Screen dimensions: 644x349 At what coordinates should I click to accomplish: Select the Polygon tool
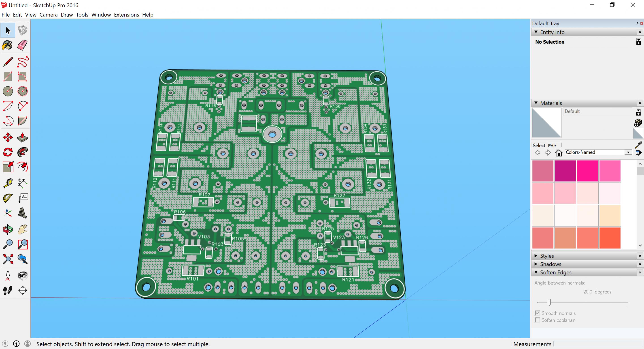pyautogui.click(x=23, y=91)
